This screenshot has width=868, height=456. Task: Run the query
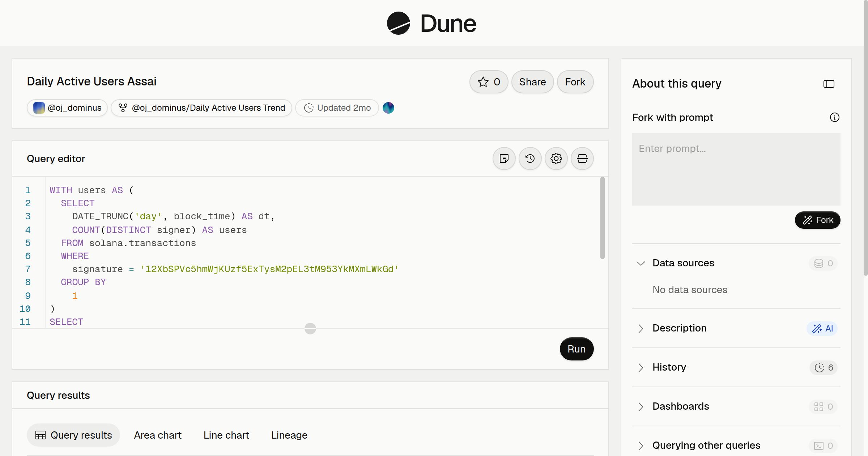click(x=576, y=349)
